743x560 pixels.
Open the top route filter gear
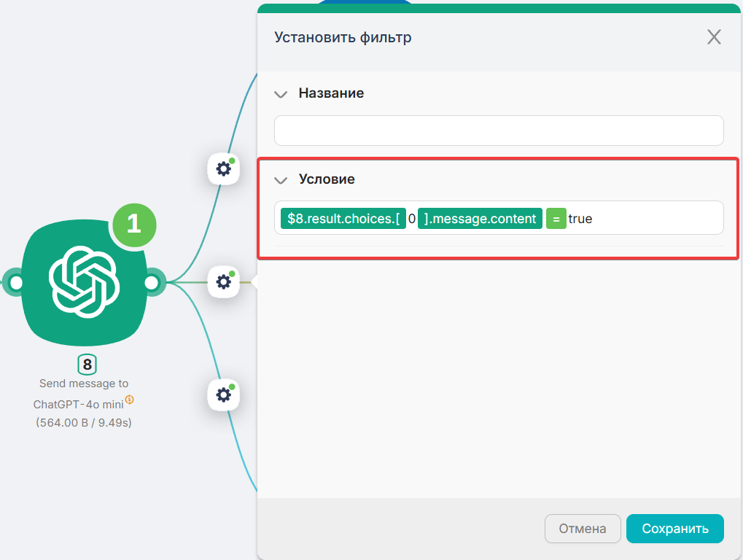224,169
